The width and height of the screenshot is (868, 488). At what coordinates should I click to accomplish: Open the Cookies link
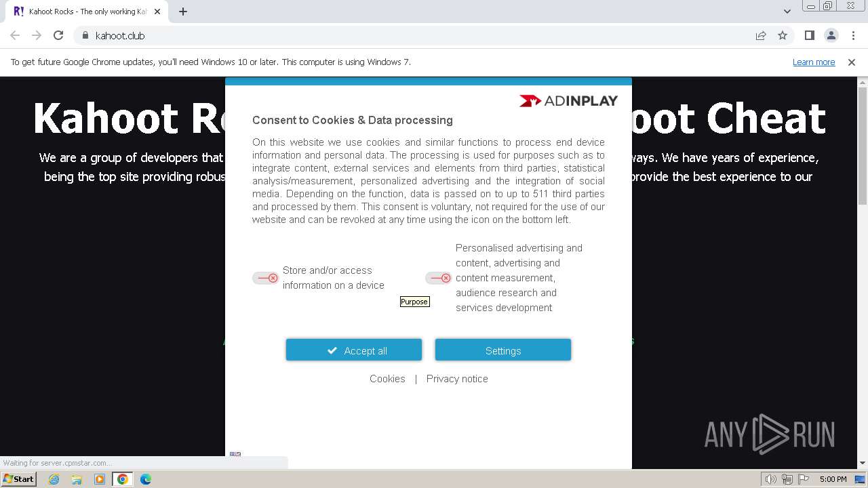click(x=387, y=379)
